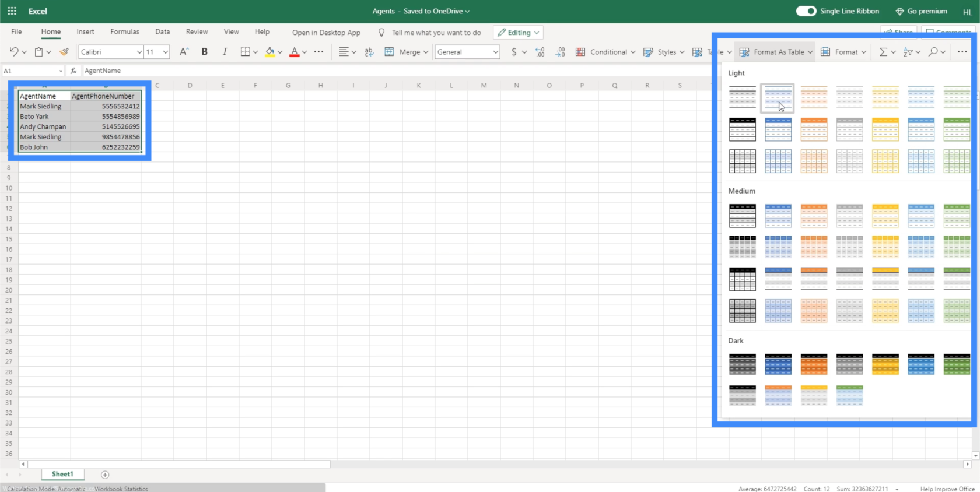Open the app launcher waffle icon

pyautogui.click(x=12, y=11)
